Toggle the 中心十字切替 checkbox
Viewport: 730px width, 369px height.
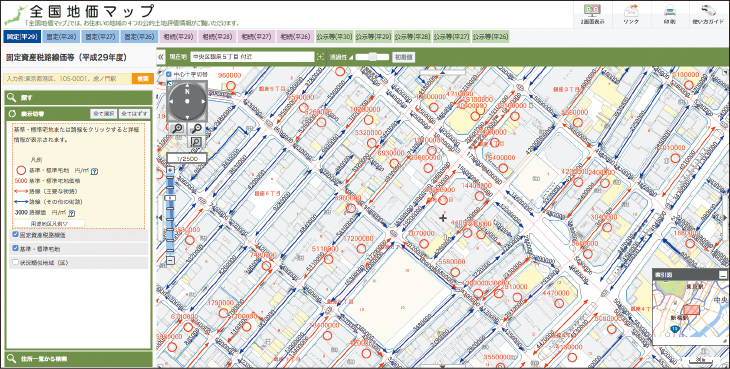coord(169,74)
